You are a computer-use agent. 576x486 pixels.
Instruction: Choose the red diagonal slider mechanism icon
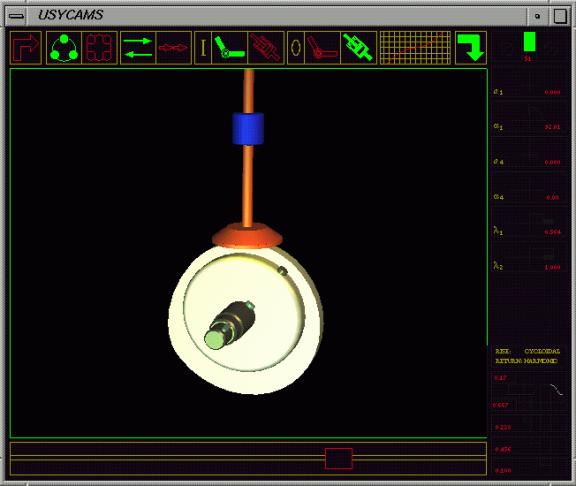266,48
